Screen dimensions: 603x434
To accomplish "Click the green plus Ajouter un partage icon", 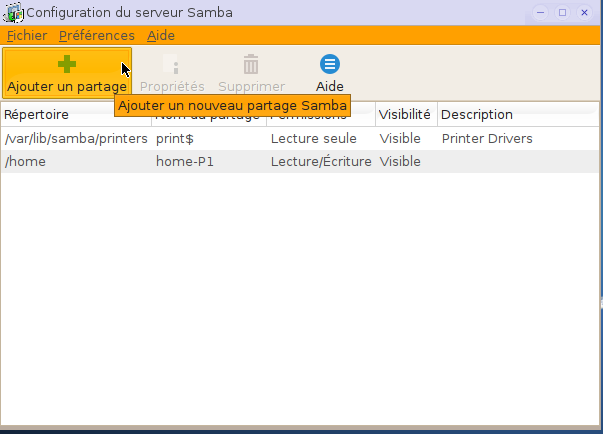I will (67, 64).
